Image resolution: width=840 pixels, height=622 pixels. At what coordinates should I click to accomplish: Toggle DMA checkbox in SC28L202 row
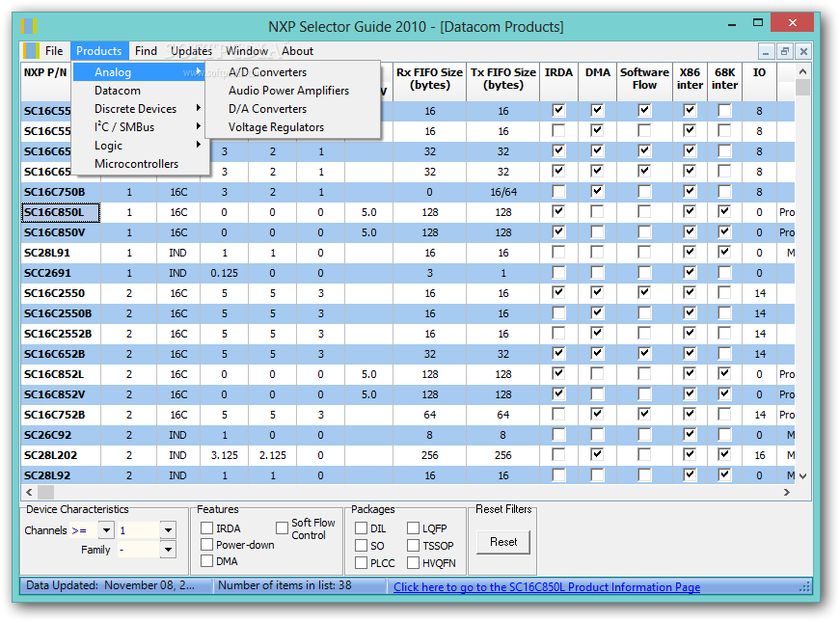coord(597,454)
